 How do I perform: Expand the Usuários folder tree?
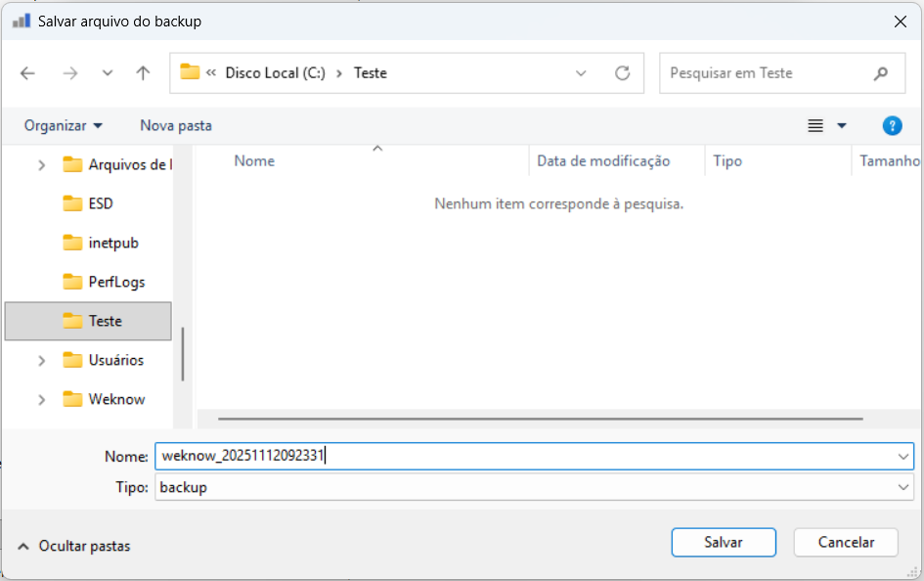coord(41,360)
